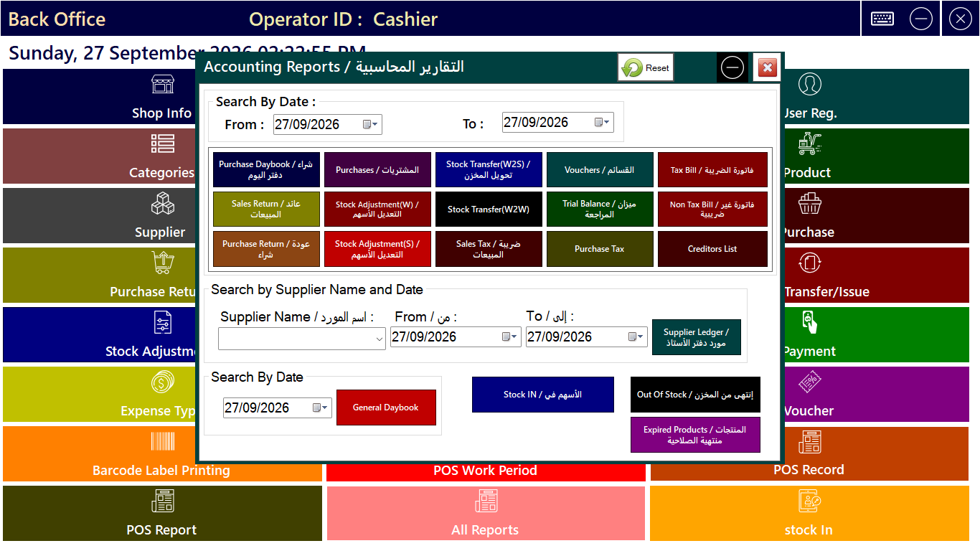Click the Voucher ticket icon
Screen dimensions: 980x551
tap(810, 382)
